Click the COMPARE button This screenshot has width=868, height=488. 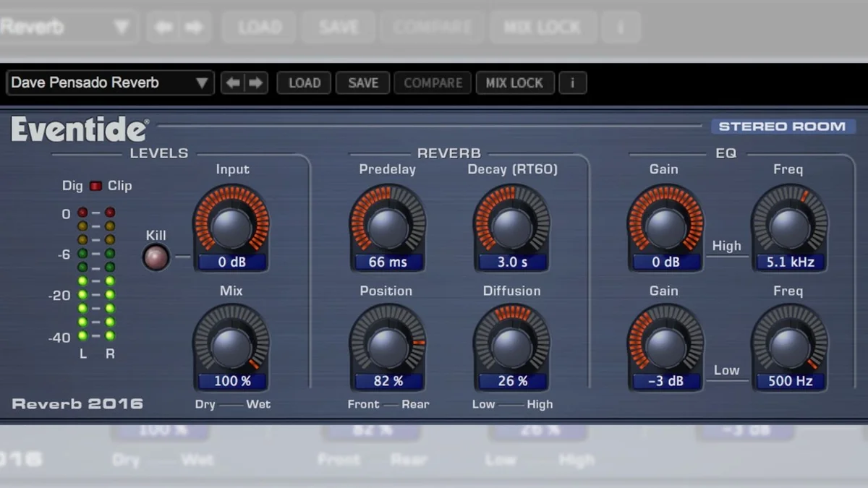click(x=433, y=83)
